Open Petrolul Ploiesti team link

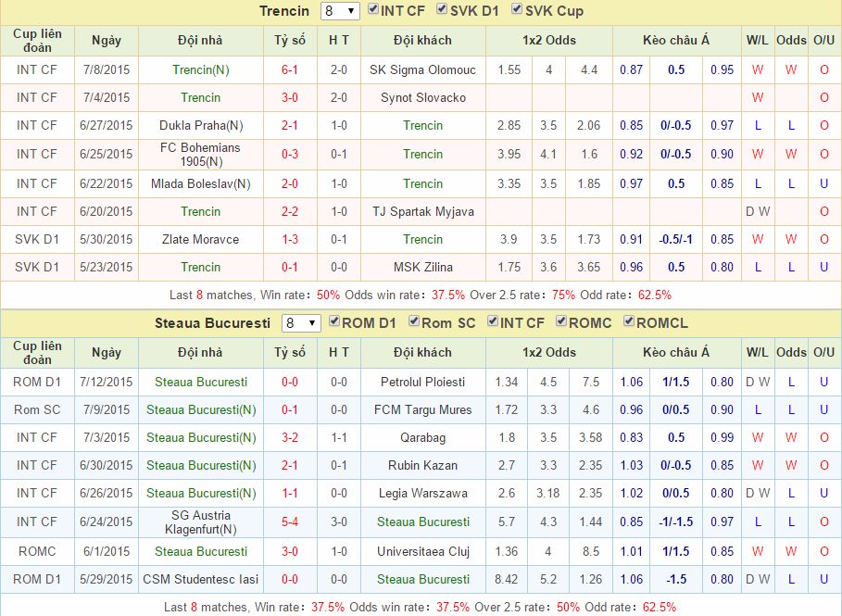tap(422, 383)
